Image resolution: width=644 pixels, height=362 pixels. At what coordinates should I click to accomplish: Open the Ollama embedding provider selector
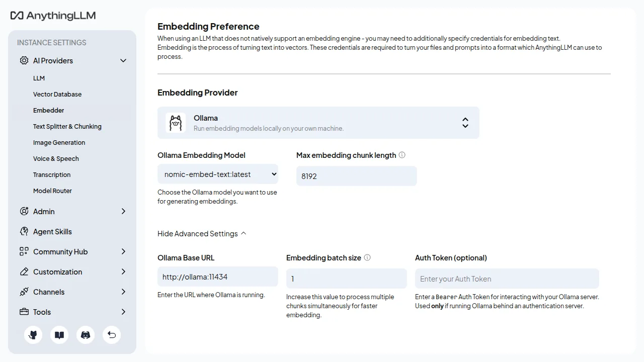(x=318, y=123)
